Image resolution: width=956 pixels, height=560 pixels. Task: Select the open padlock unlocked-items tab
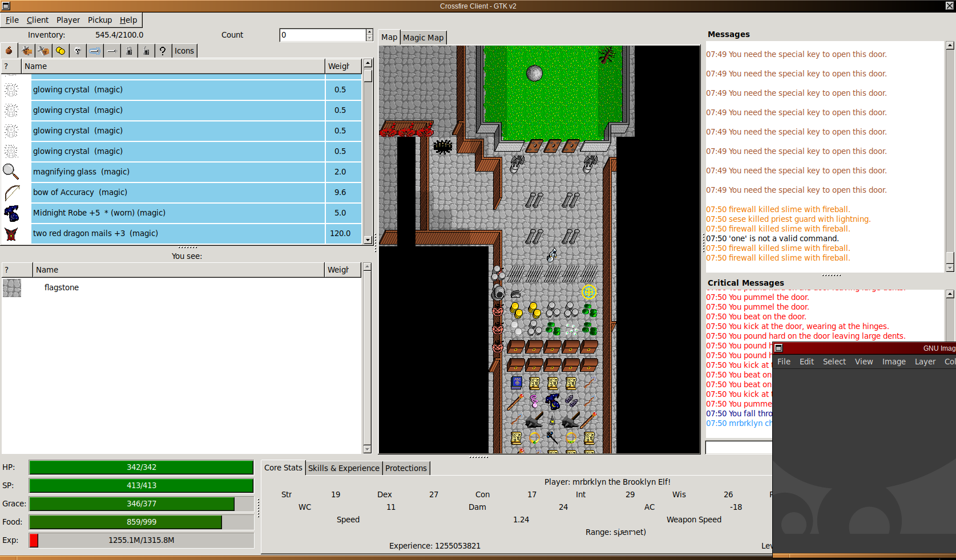tap(146, 51)
